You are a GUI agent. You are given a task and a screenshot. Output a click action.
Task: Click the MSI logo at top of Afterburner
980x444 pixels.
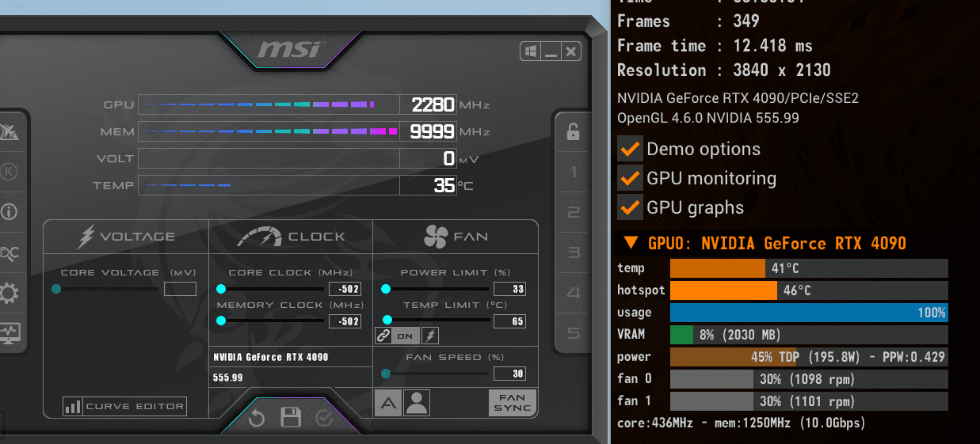(x=290, y=50)
